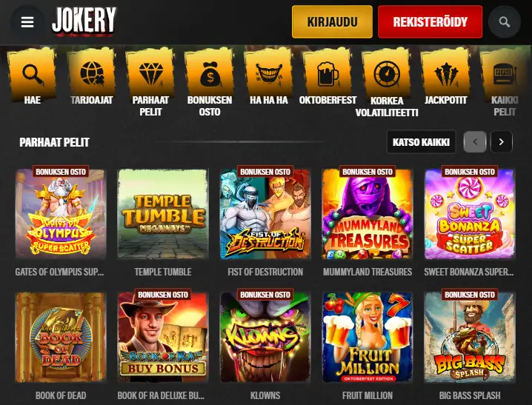Screen dimensions: 532x405
Task: Open the Bonuksen Osto money bag category
Action: coord(210,74)
